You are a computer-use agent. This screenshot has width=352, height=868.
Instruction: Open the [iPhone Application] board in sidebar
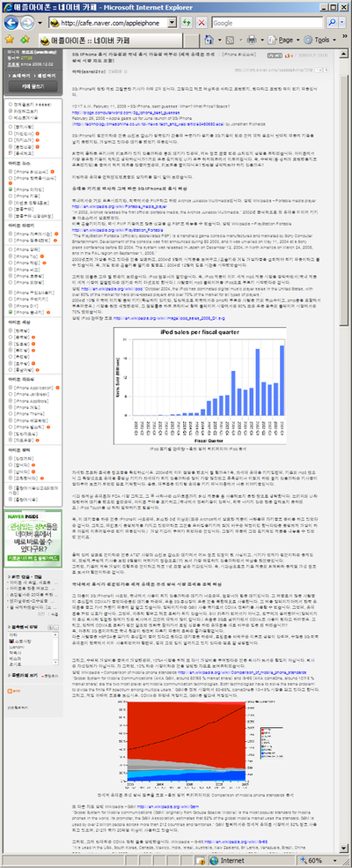pos(33,388)
